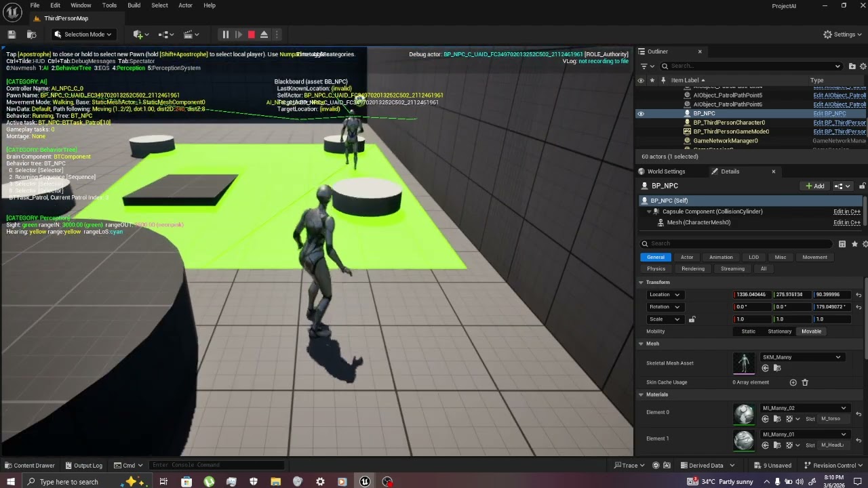Select the Movement filter in Details
Screen dimensions: 868x488
coord(814,258)
